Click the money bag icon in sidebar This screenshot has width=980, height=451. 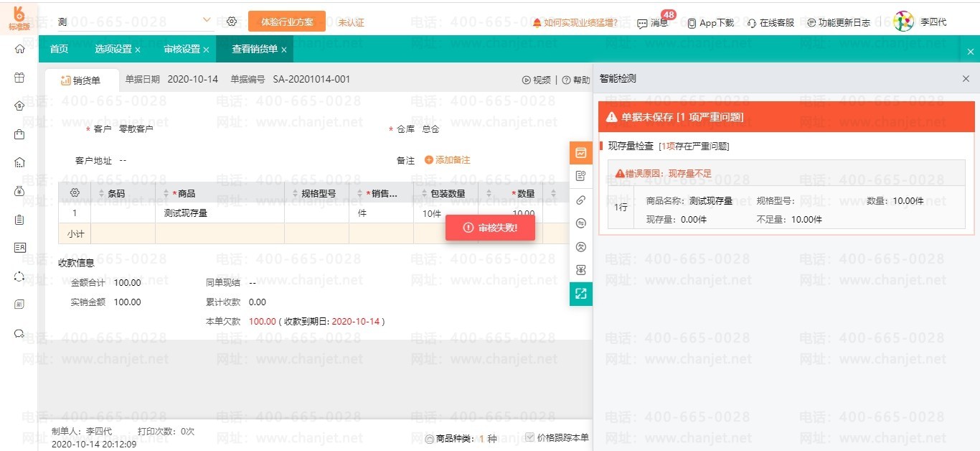click(19, 191)
